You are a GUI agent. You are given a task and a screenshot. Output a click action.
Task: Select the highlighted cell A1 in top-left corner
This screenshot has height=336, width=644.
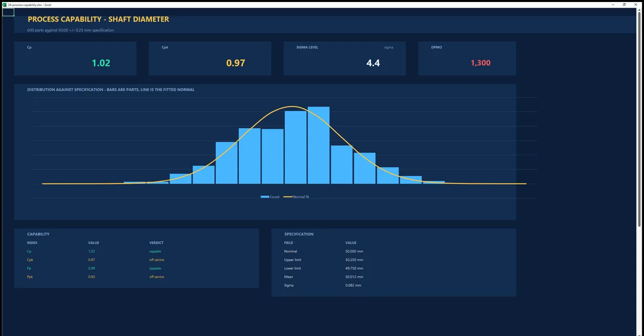(x=8, y=12)
